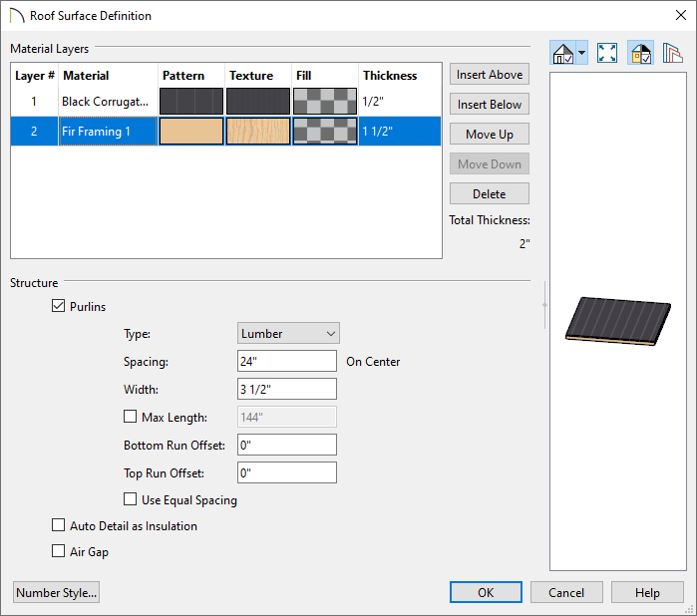Uncheck the Purlins checkbox
The width and height of the screenshot is (697, 616).
tap(58, 307)
